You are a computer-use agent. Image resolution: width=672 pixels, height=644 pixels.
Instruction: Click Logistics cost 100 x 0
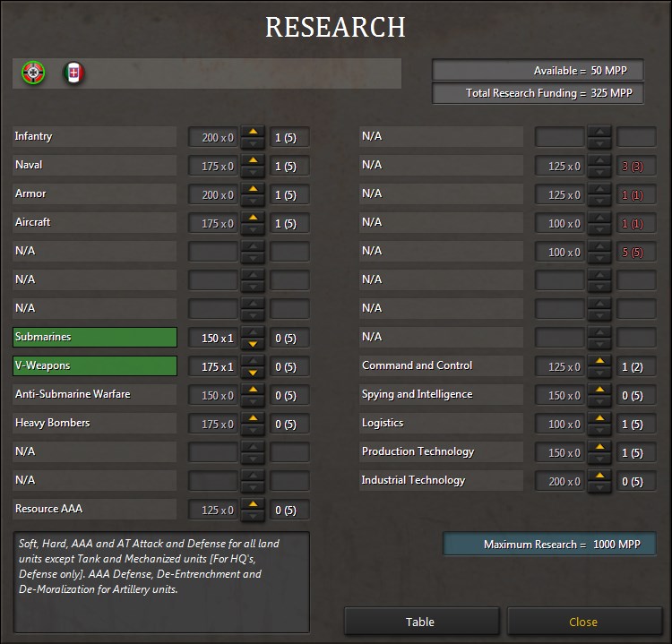tap(560, 425)
